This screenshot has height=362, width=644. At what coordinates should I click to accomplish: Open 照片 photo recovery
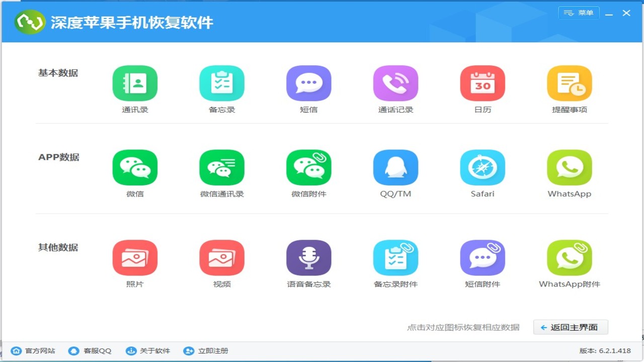click(x=135, y=258)
